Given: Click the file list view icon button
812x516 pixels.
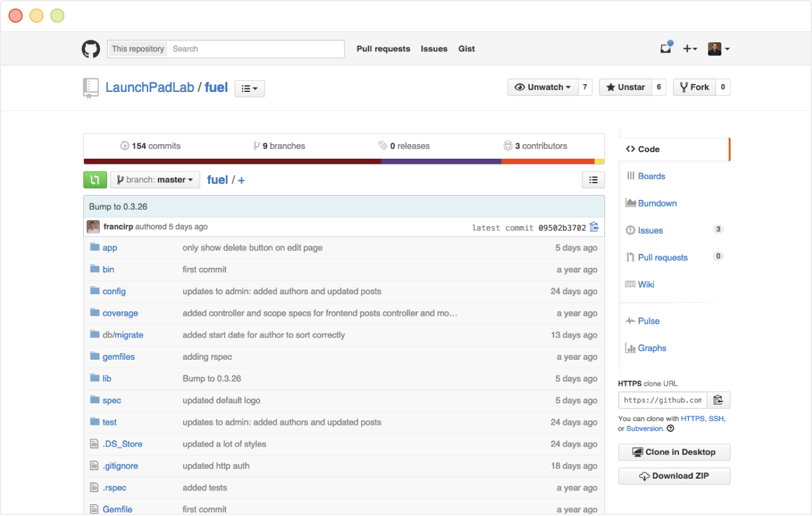Looking at the screenshot, I should (593, 180).
